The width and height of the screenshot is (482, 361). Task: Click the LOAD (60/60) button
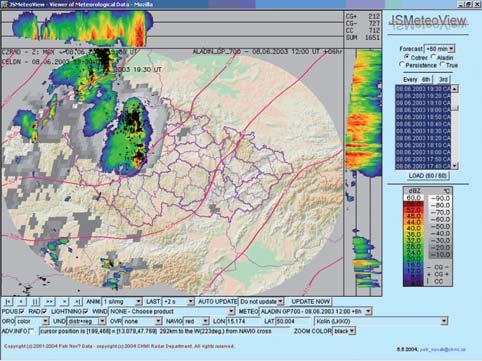tap(428, 176)
